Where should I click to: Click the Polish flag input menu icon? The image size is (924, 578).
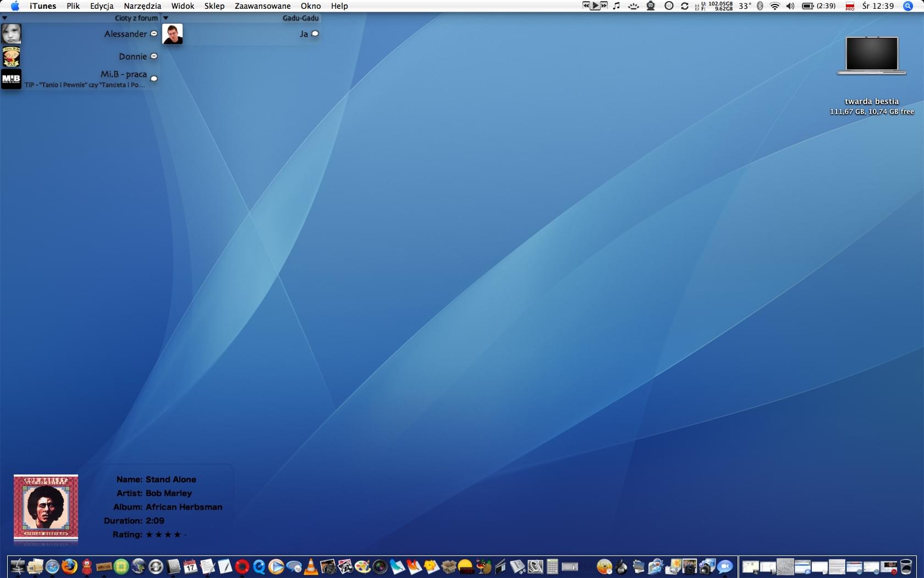[x=850, y=6]
